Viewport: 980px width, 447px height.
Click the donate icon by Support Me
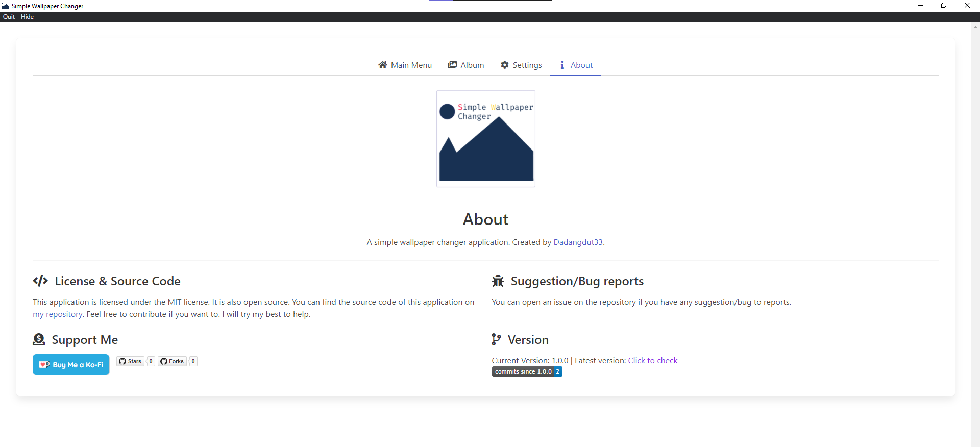coord(39,339)
